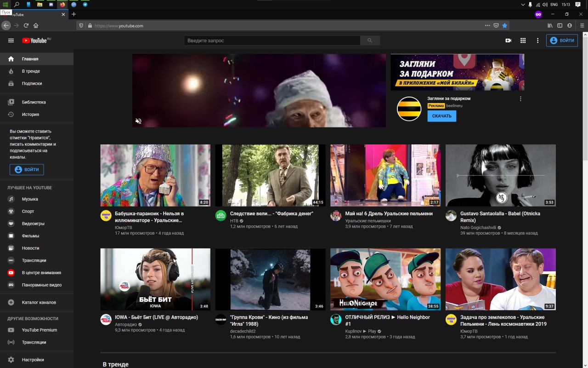Open Firefox library icon
This screenshot has width=588, height=368.
point(550,25)
